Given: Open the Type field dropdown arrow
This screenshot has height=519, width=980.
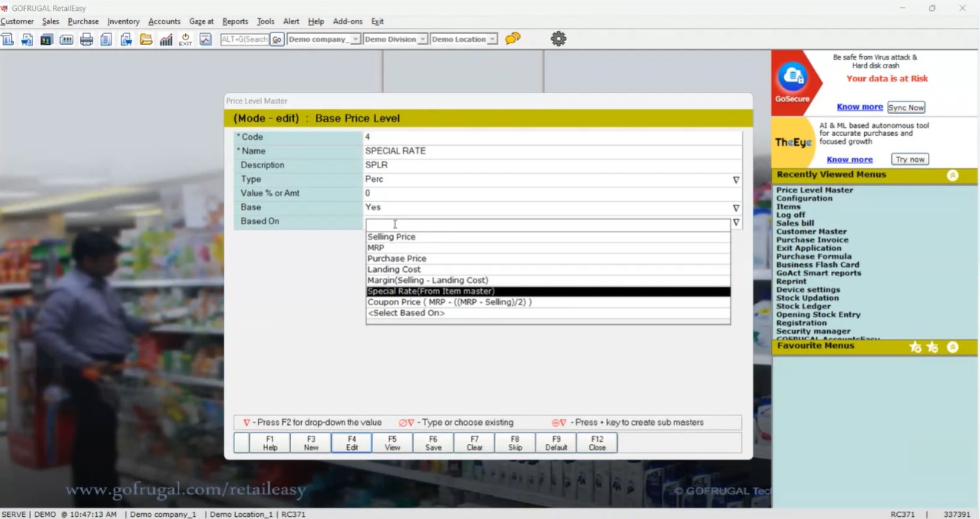Looking at the screenshot, I should (x=735, y=180).
